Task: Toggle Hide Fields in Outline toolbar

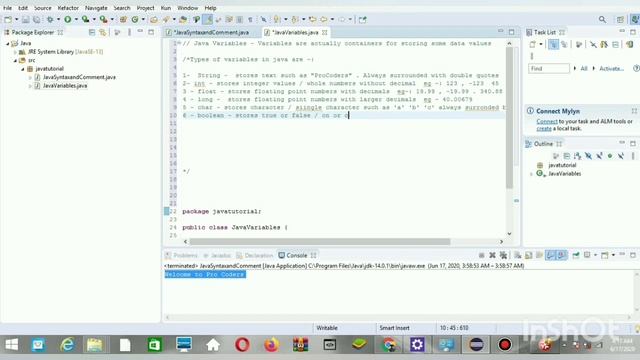Action: point(588,156)
